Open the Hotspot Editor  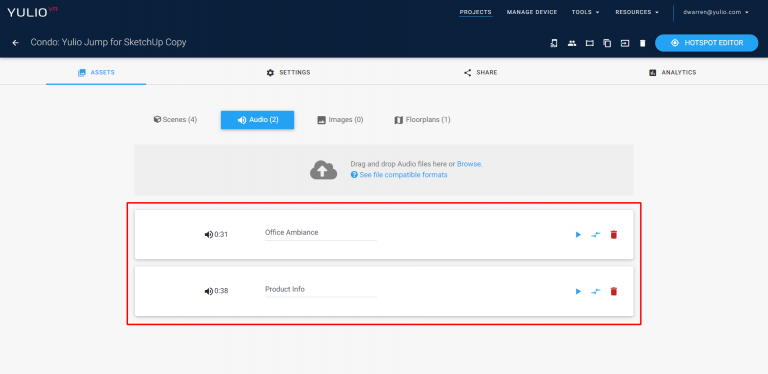706,43
